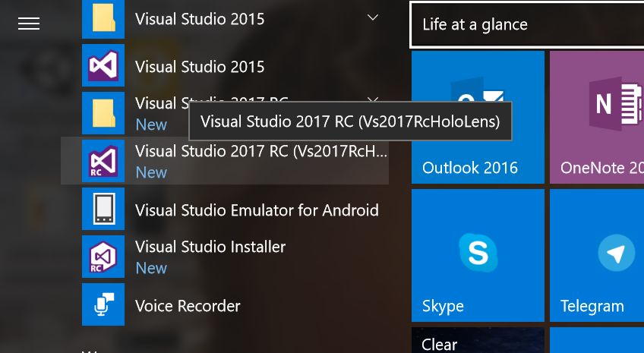Screen dimensions: 644x353
Task: Expand the Visual Studio 2015 folder chevron
Action: [373, 17]
